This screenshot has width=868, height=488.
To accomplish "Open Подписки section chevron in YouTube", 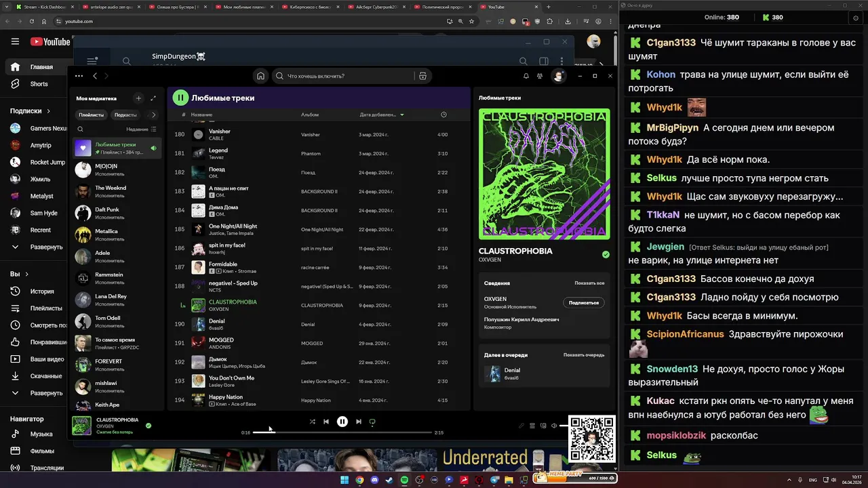I will point(48,110).
